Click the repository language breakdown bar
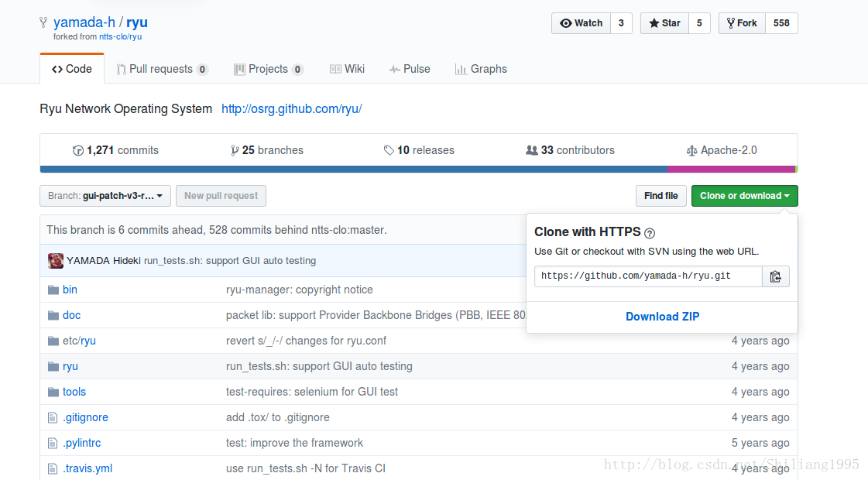Viewport: 868px width, 480px height. click(418, 170)
